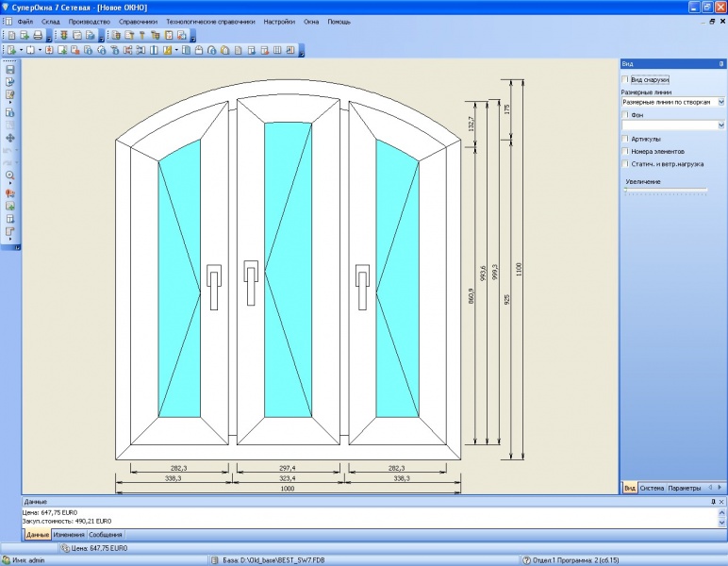Pin the Вид panel with pin button
This screenshot has width=728, height=566.
(x=721, y=63)
